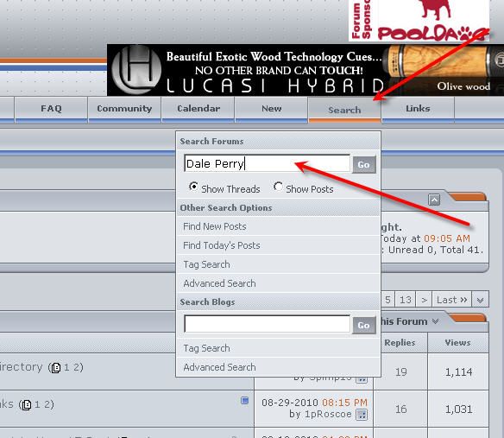Choose Find Today's Posts option

pos(222,245)
